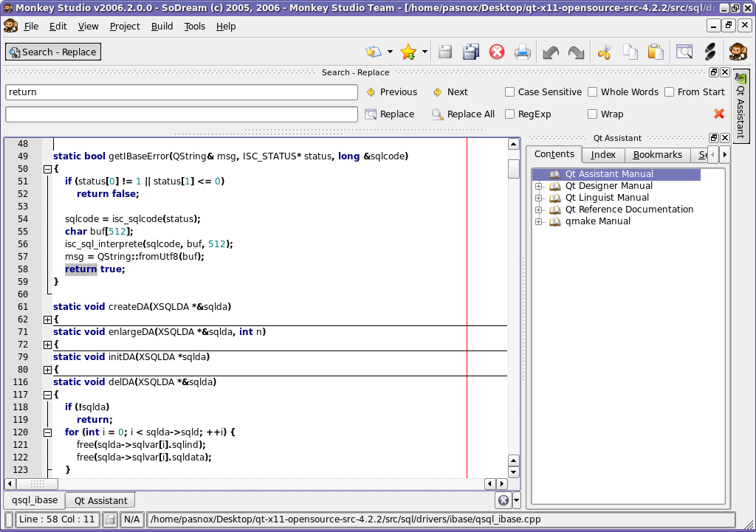Click the New file toolbar icon
The height and width of the screenshot is (532, 756).
(374, 52)
